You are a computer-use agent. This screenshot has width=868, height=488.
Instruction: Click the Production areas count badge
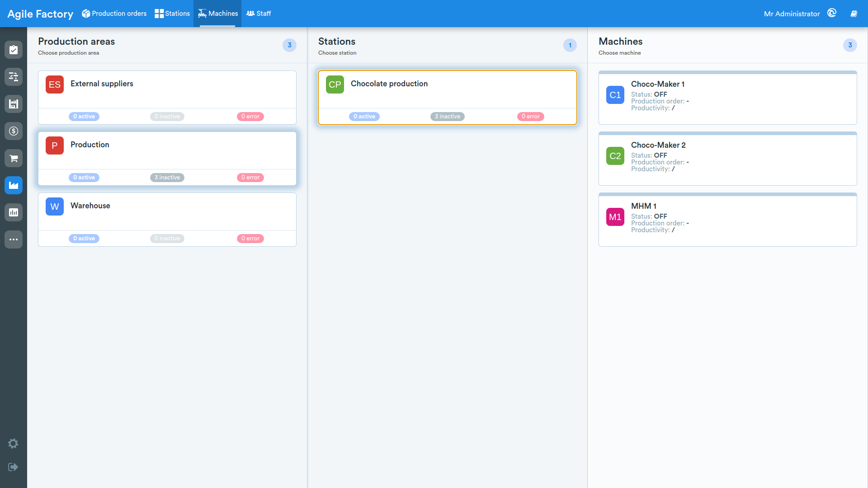(x=290, y=45)
